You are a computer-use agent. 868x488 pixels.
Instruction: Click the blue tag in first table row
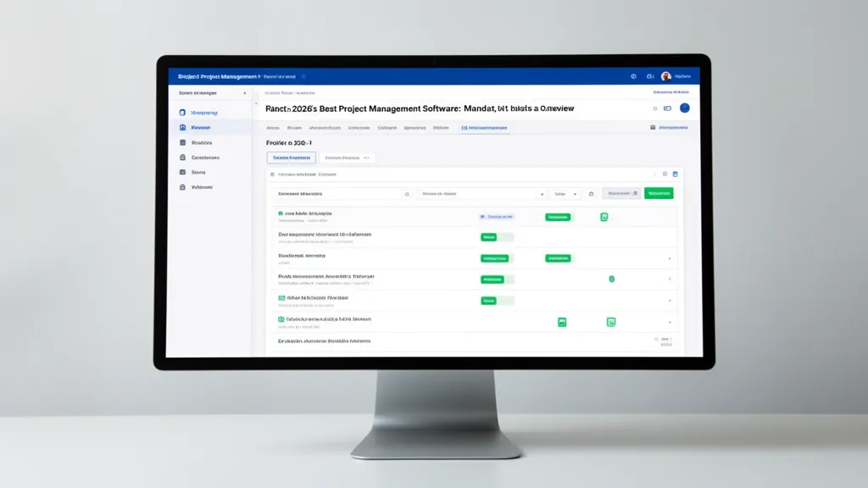tap(497, 217)
